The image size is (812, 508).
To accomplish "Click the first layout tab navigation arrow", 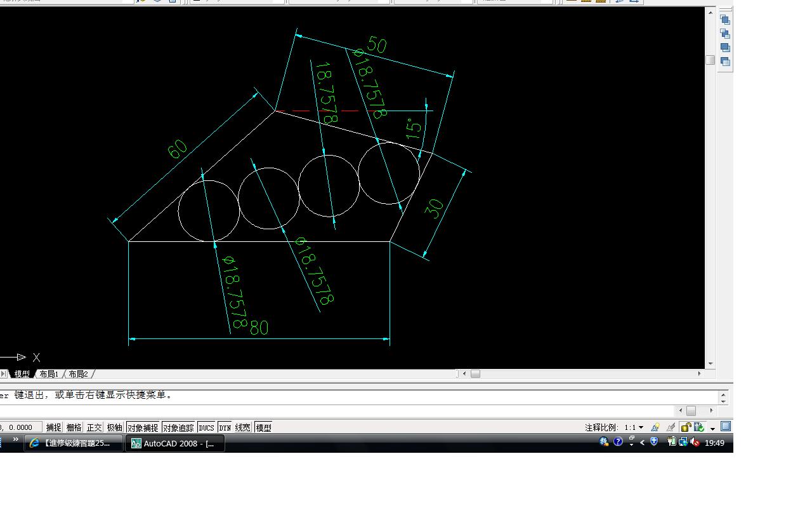I will coord(3,374).
